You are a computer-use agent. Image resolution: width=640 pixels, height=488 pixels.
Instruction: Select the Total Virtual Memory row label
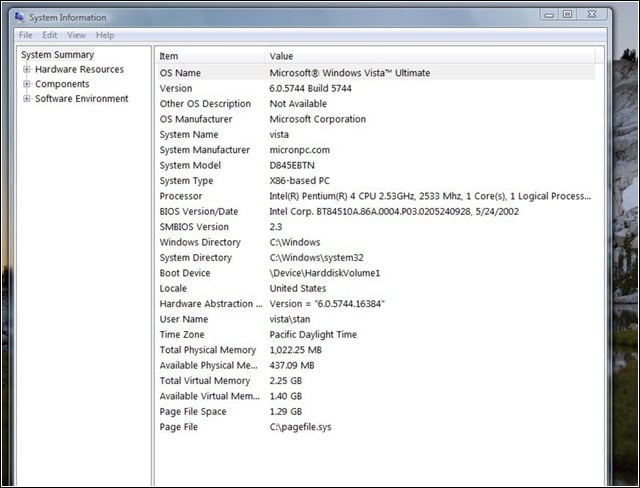(204, 381)
